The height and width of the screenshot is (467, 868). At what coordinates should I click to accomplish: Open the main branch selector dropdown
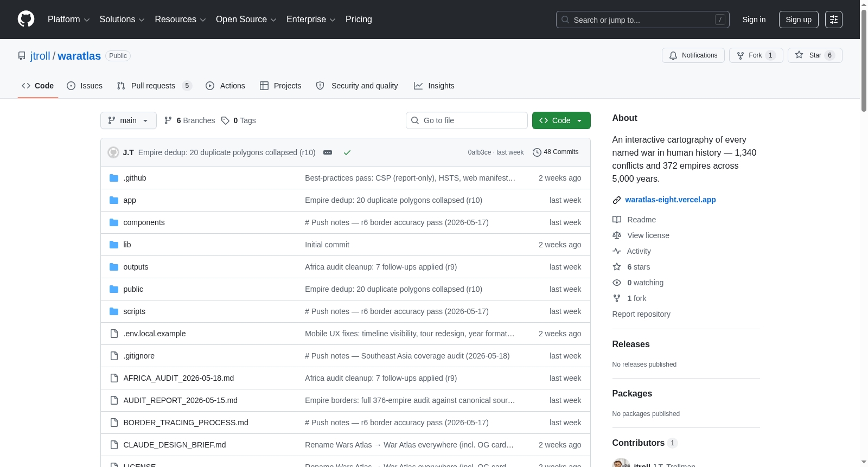[x=129, y=120]
